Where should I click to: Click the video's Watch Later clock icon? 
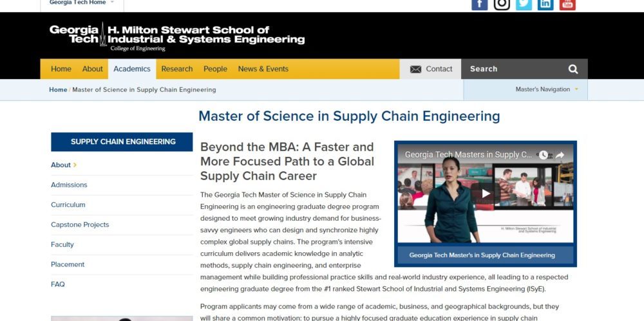(544, 155)
